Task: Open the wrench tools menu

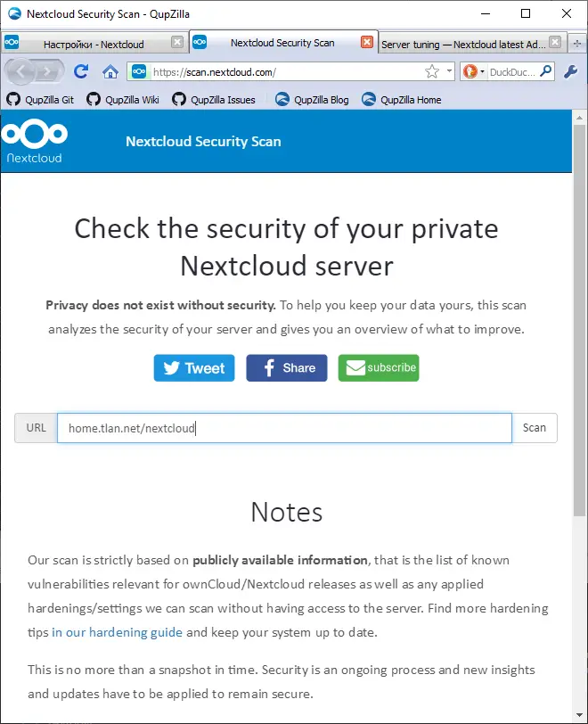Action: pos(571,71)
